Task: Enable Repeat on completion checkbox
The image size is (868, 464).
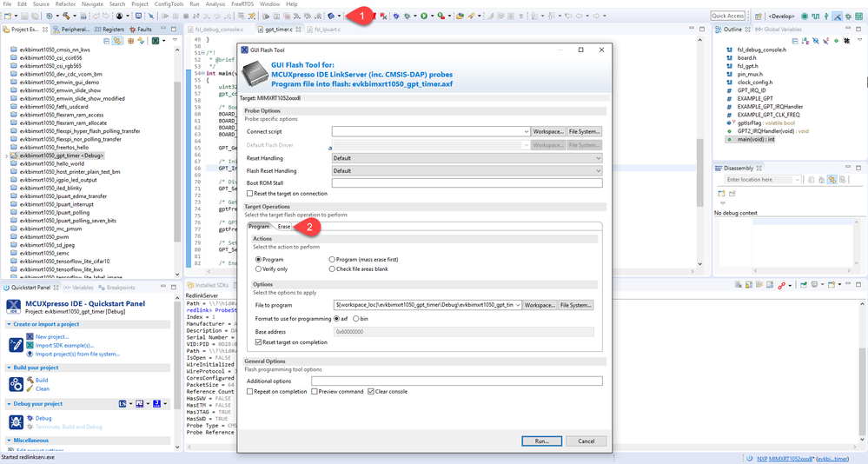Action: (249, 392)
